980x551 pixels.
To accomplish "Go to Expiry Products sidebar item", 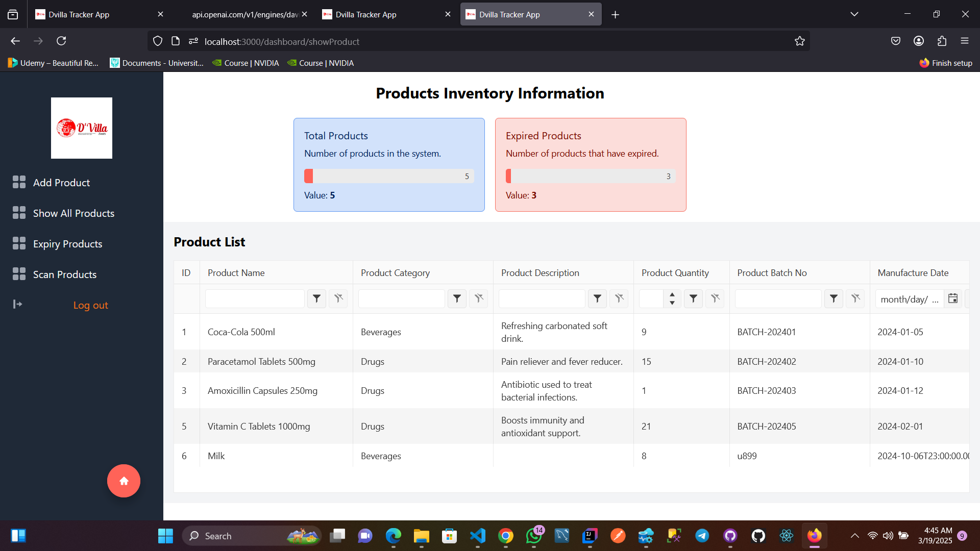I will [x=67, y=244].
